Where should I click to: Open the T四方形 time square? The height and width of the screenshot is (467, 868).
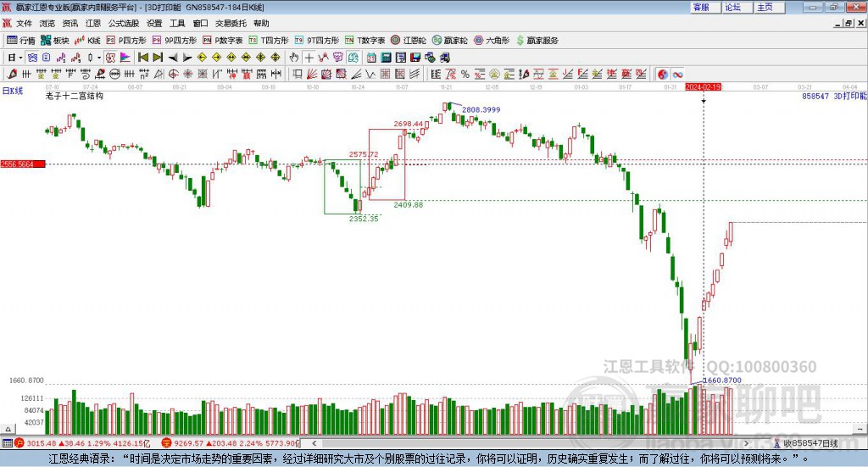[269, 41]
